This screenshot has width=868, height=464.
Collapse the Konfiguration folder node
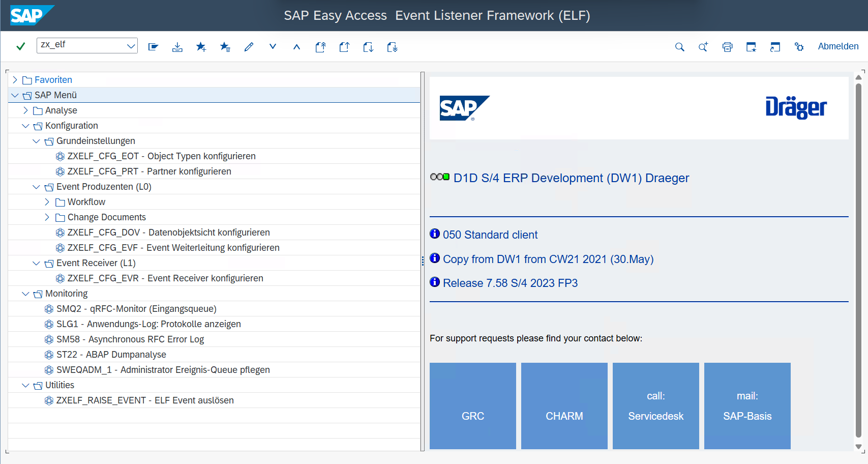[x=25, y=126]
